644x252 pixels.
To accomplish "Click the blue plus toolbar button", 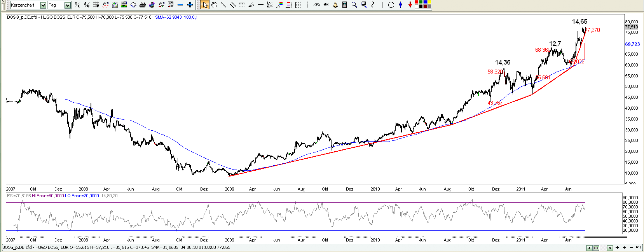I will point(190,5).
